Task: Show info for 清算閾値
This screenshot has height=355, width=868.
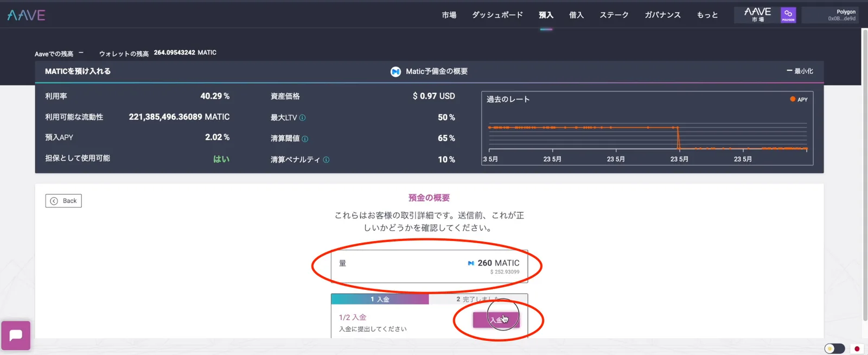Action: [305, 139]
